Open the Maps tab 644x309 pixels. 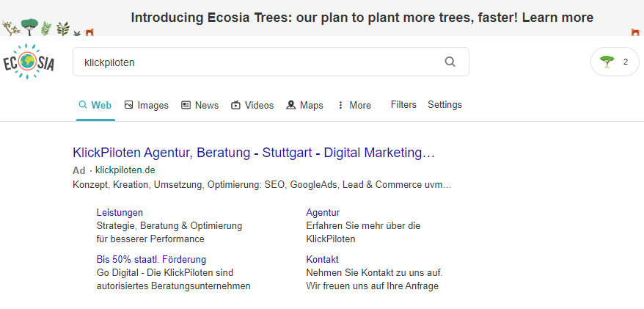(304, 105)
